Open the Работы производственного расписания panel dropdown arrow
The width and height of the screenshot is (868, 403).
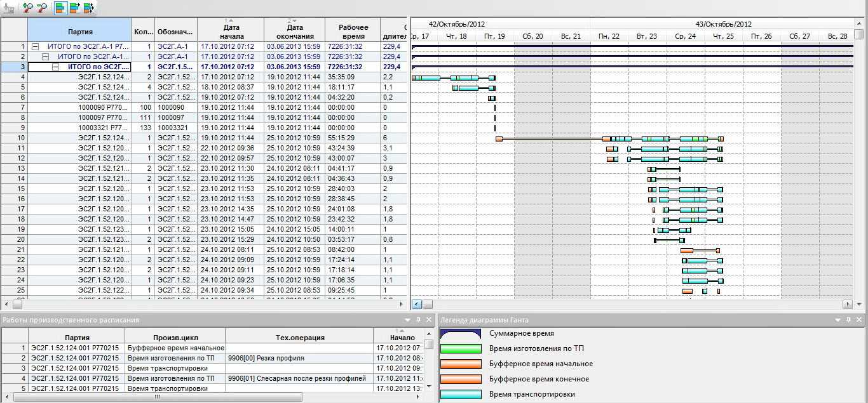407,320
